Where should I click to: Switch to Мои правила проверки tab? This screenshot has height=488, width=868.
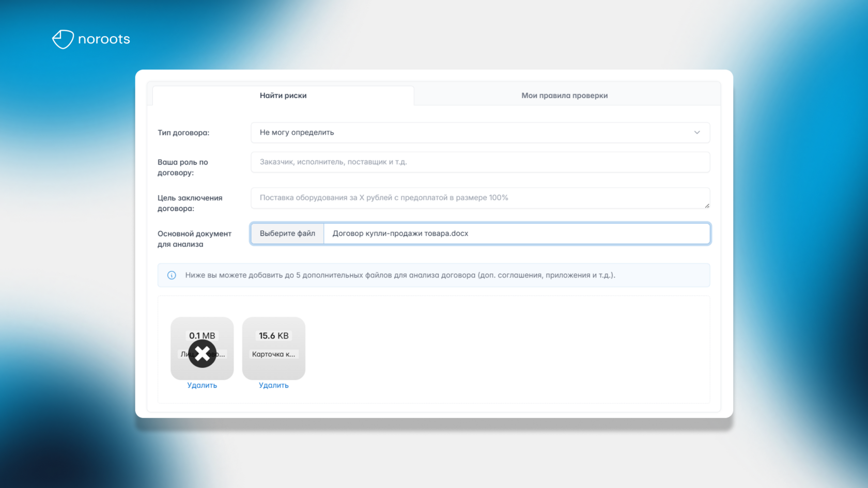click(564, 96)
